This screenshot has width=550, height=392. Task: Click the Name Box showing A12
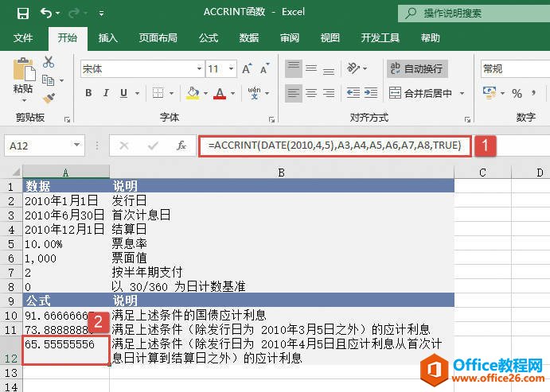pyautogui.click(x=45, y=146)
